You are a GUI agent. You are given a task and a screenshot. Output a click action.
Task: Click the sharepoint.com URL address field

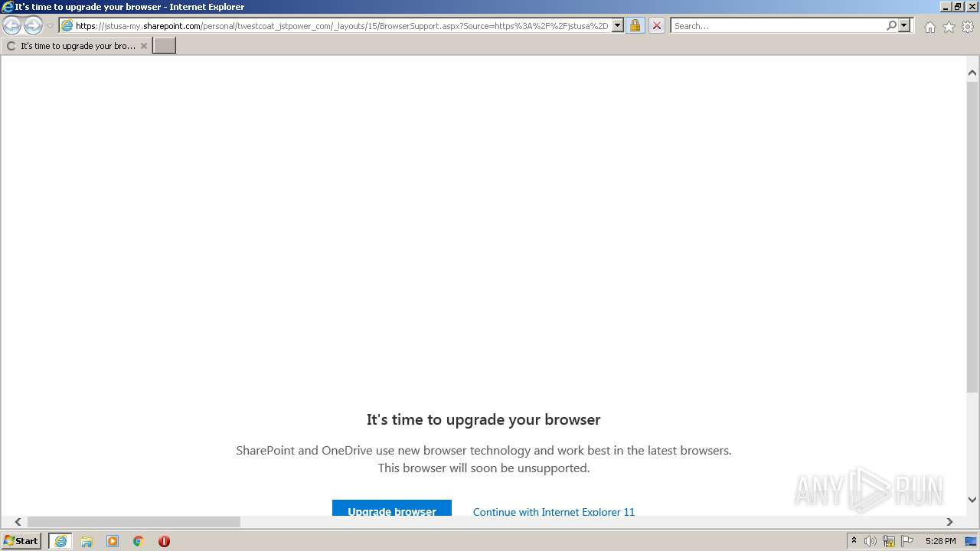(342, 26)
